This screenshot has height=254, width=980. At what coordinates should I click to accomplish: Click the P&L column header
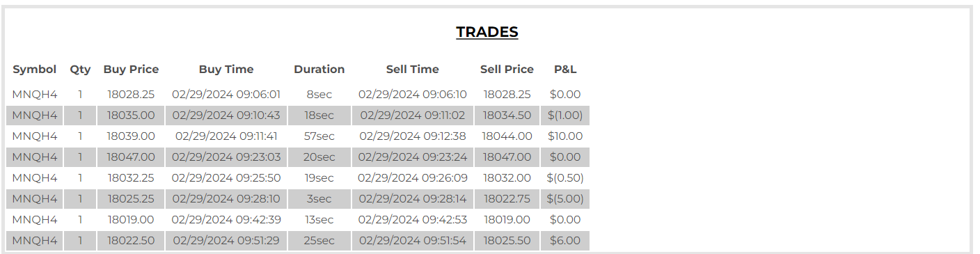pyautogui.click(x=565, y=70)
